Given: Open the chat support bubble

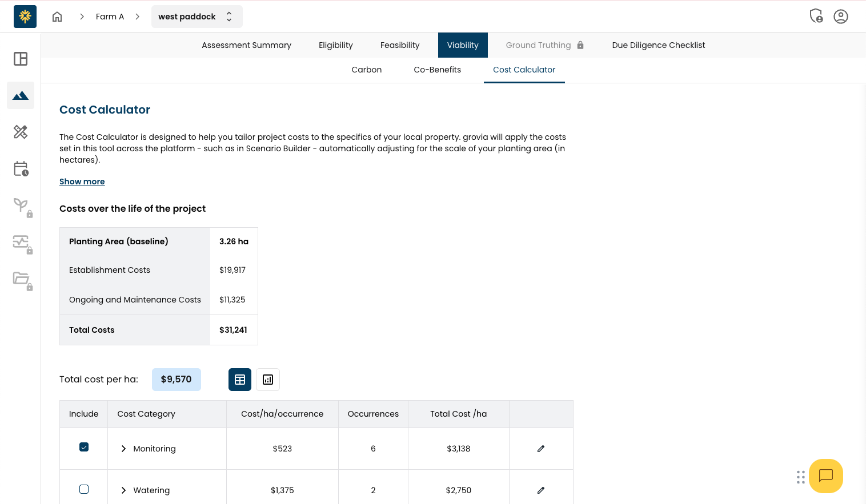Looking at the screenshot, I should tap(826, 476).
